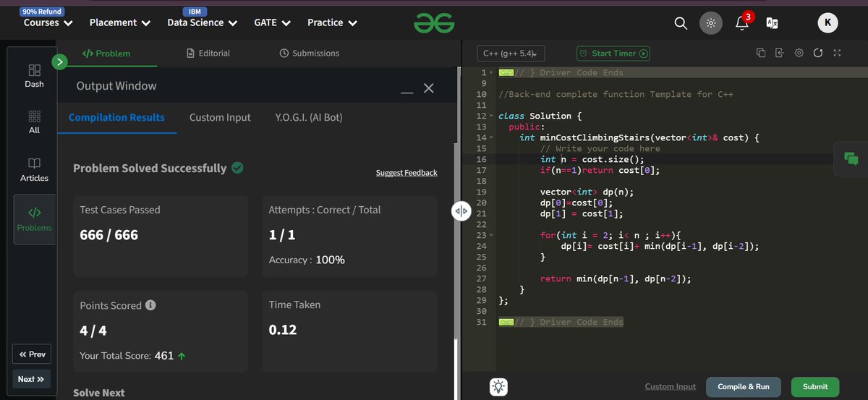Collapse function fold at line 14
Screen dimensions: 868x400
point(492,137)
